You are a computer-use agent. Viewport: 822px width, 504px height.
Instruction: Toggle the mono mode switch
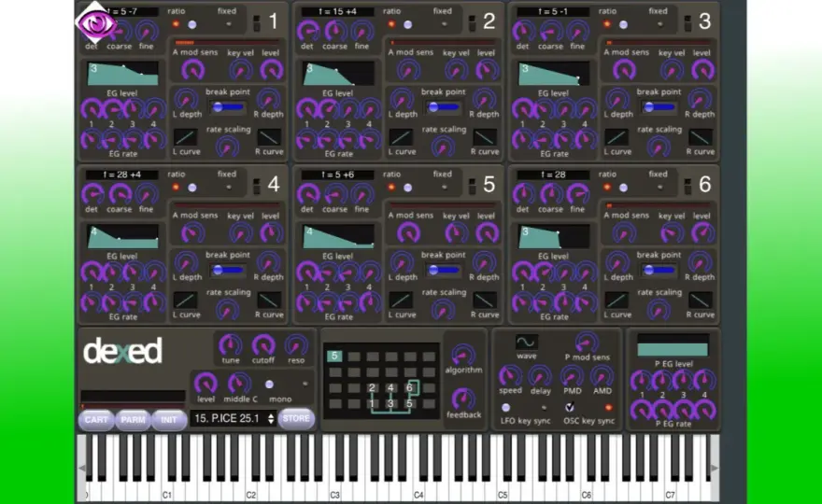click(x=269, y=384)
